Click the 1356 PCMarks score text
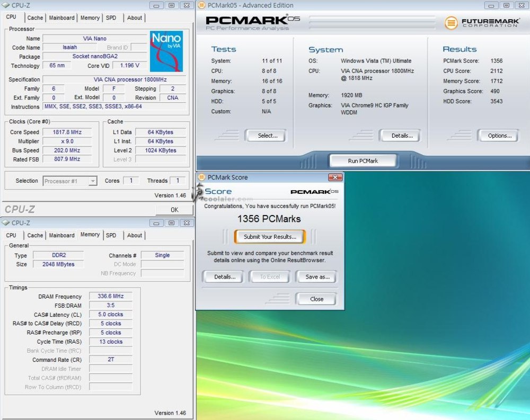The height and width of the screenshot is (420, 530). (269, 219)
